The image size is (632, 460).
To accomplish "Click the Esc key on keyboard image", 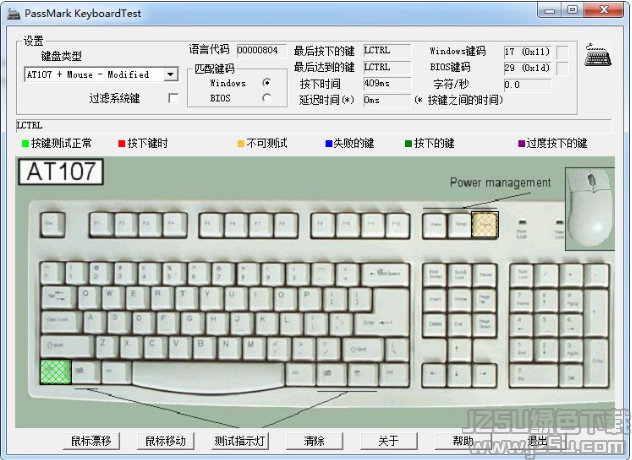I will (53, 224).
